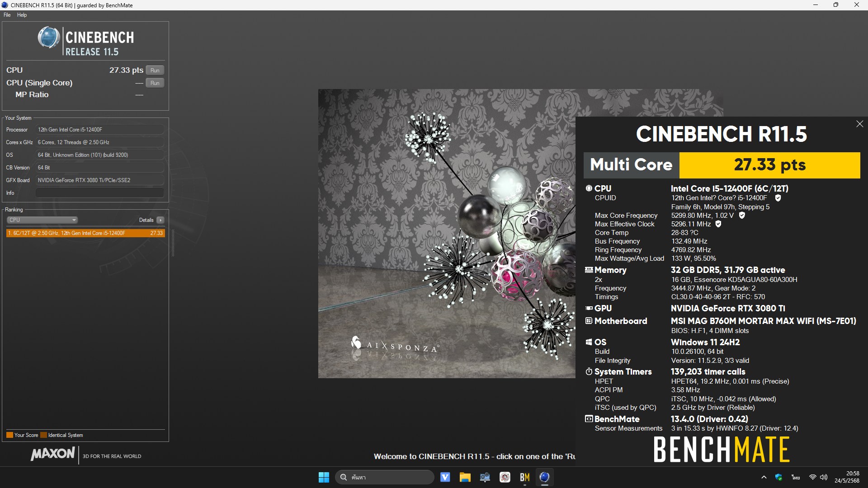This screenshot has width=868, height=488.
Task: Close the BenchMate result overlay
Action: pyautogui.click(x=859, y=124)
